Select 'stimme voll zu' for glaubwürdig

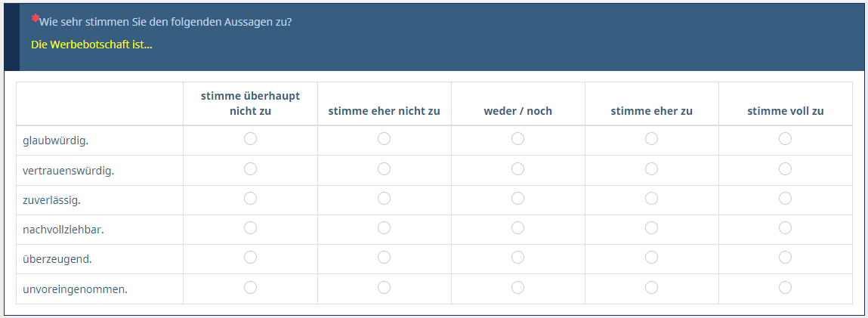click(785, 139)
